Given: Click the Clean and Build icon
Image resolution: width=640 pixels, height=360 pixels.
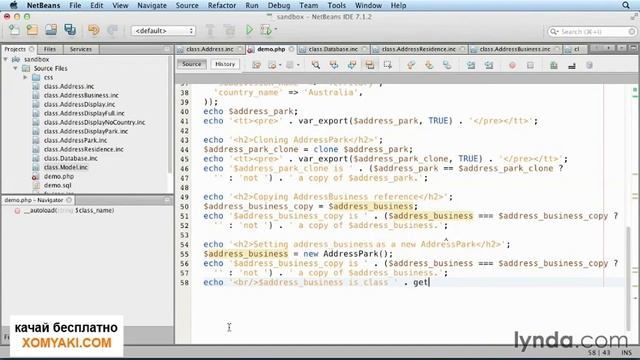Looking at the screenshot, I should coord(229,30).
